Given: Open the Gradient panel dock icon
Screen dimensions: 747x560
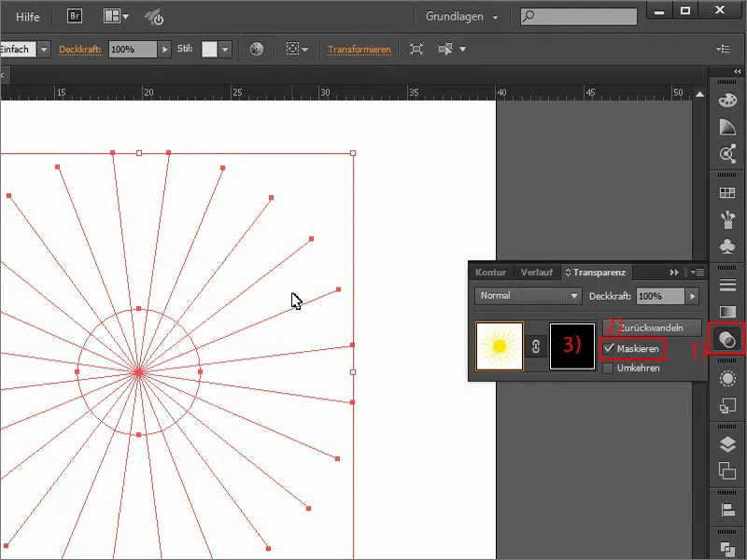Looking at the screenshot, I should tap(727, 312).
